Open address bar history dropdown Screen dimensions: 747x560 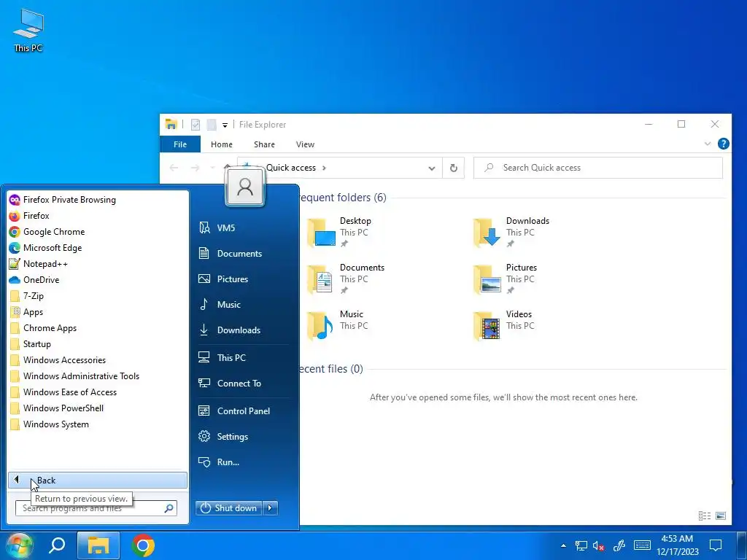click(432, 168)
